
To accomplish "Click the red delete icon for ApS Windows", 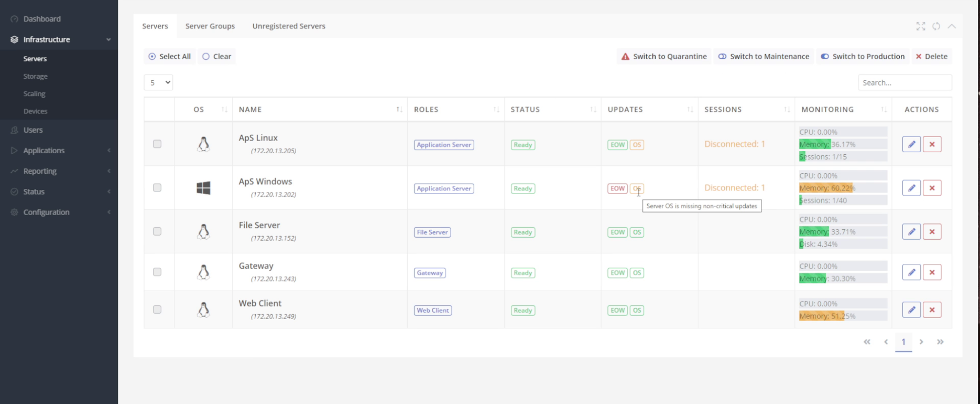I will 932,188.
